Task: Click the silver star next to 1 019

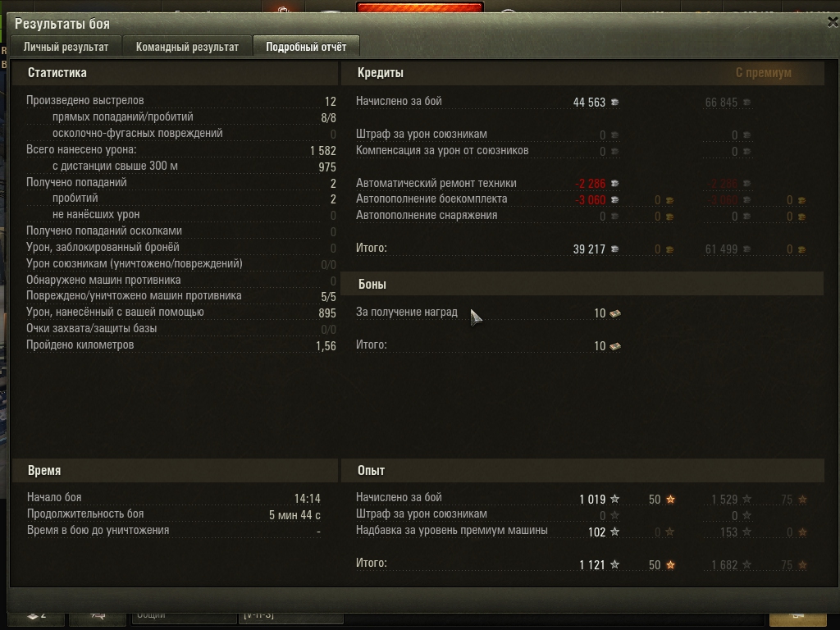Action: [615, 499]
